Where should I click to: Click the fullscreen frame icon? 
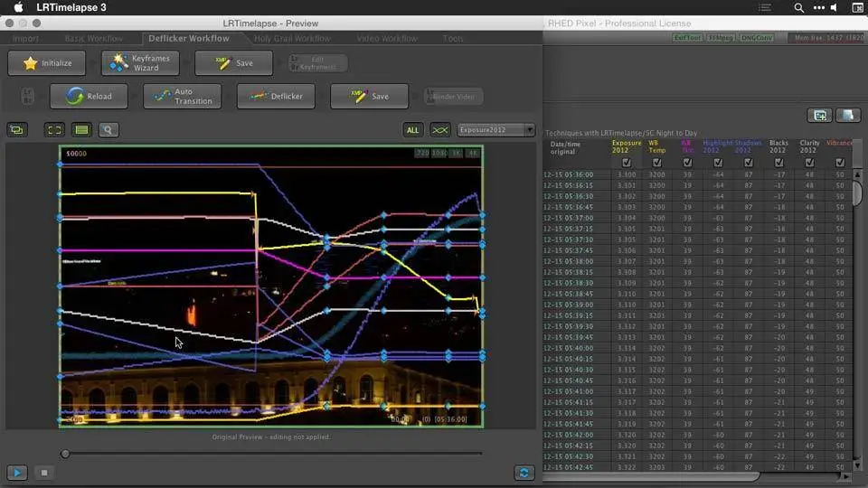coord(54,130)
